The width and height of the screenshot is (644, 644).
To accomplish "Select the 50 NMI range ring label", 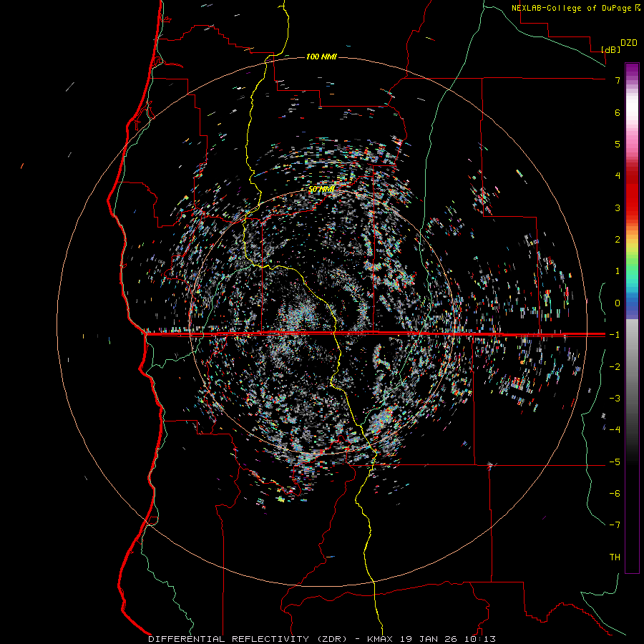I will coord(321,190).
